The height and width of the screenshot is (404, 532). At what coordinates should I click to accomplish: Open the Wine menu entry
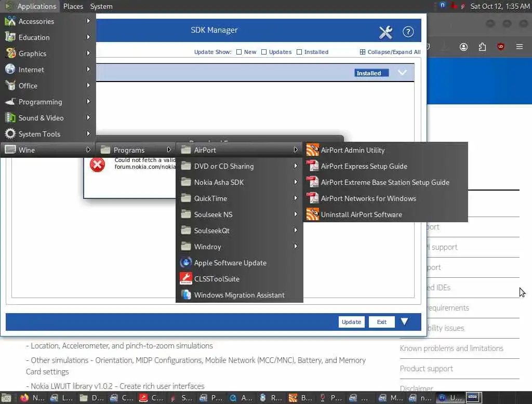48,150
